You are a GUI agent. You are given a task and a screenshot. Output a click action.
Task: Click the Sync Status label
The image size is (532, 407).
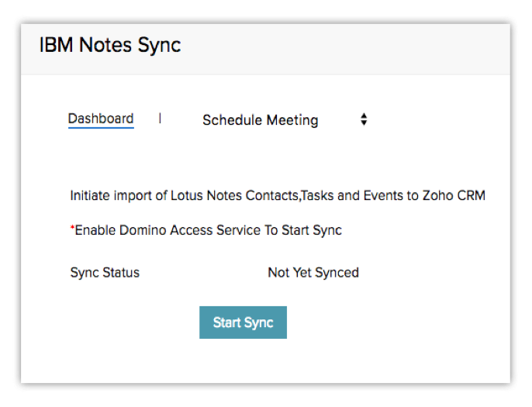point(105,272)
